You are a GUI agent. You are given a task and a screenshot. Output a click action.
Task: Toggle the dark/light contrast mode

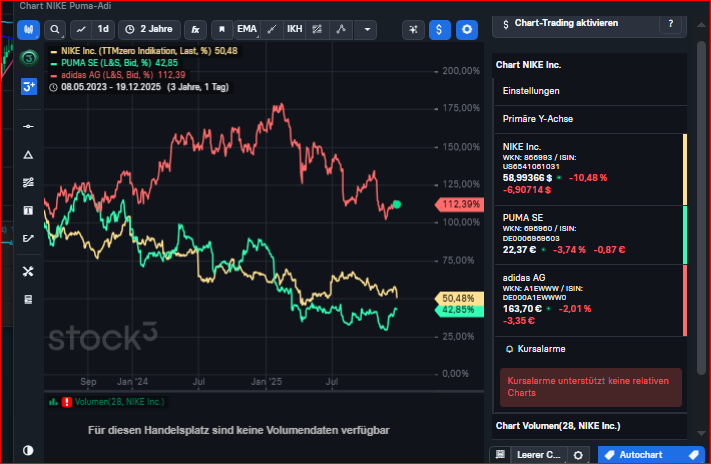tap(28, 450)
